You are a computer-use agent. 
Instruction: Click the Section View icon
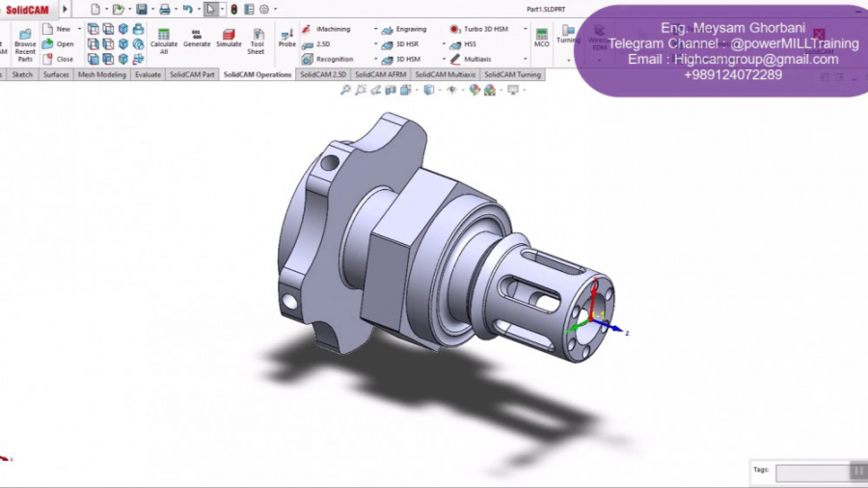point(391,90)
